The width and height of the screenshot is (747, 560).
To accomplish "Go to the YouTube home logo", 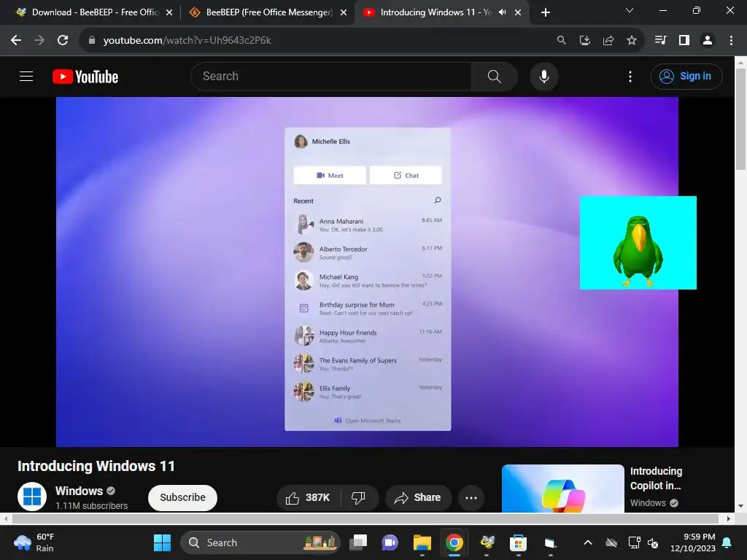I will (85, 77).
